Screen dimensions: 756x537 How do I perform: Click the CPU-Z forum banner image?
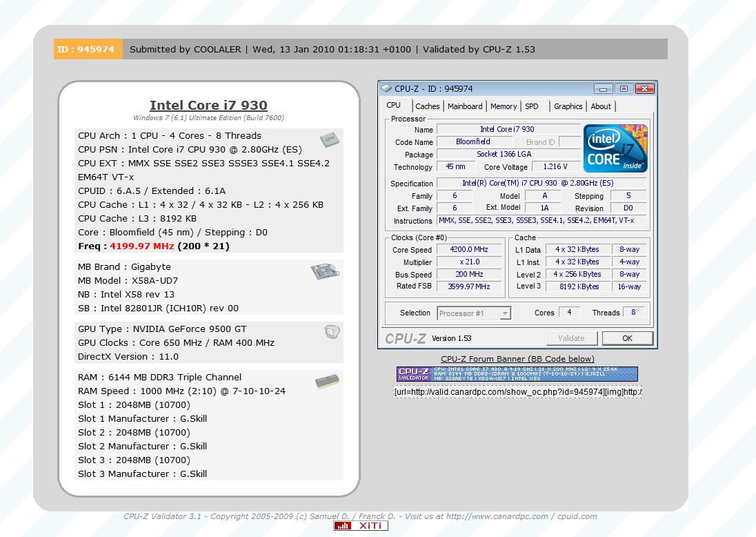tap(517, 374)
